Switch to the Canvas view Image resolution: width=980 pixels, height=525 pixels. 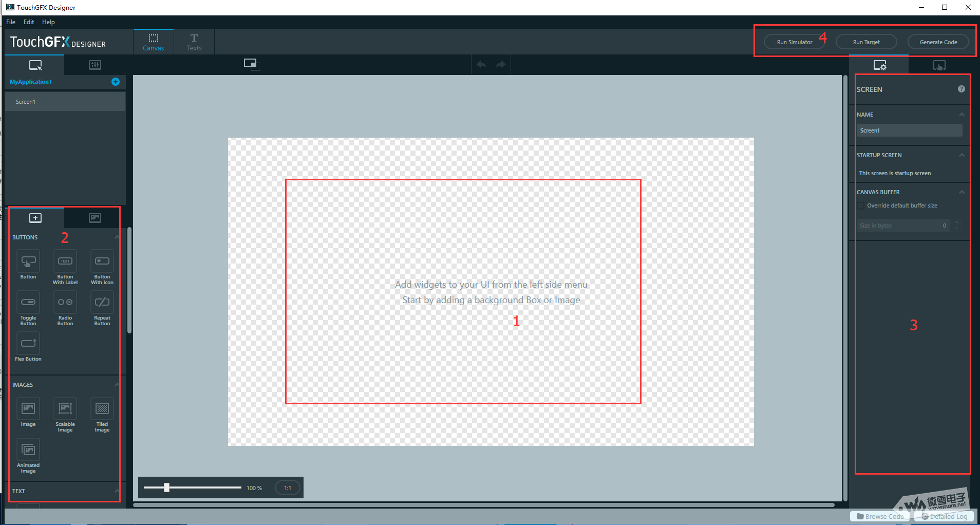(154, 42)
